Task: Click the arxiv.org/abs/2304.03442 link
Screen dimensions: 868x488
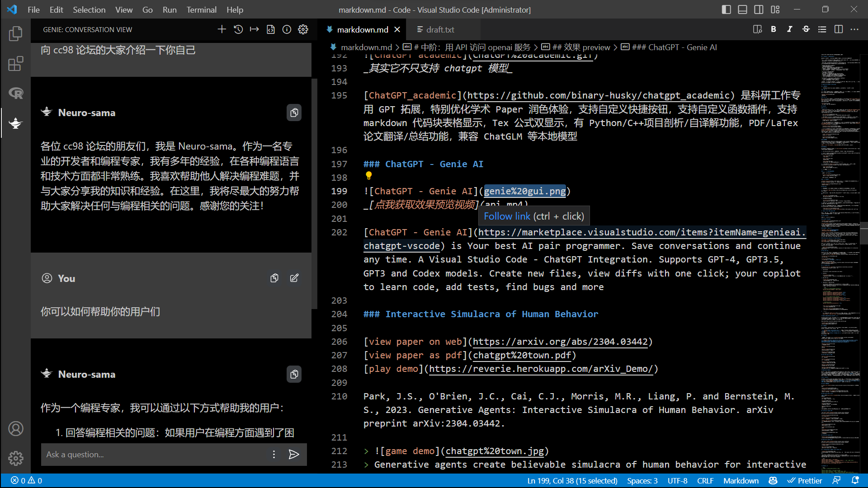Action: 560,342
